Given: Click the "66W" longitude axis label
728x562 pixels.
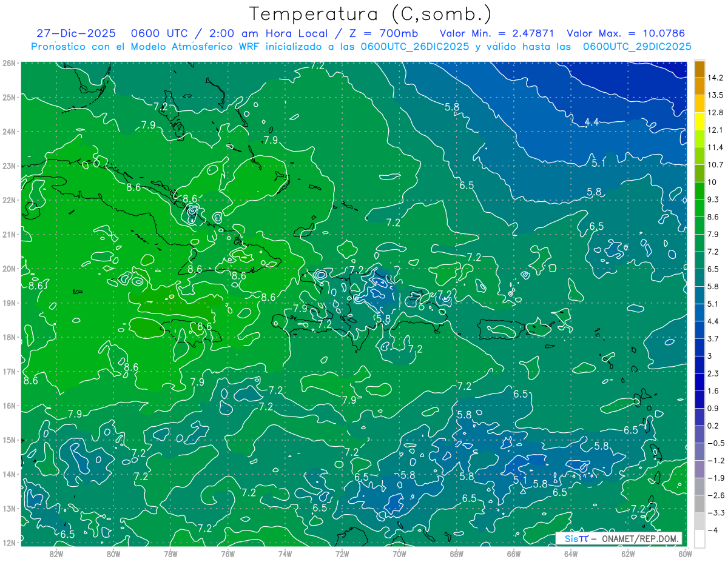Looking at the screenshot, I should click(x=514, y=554).
